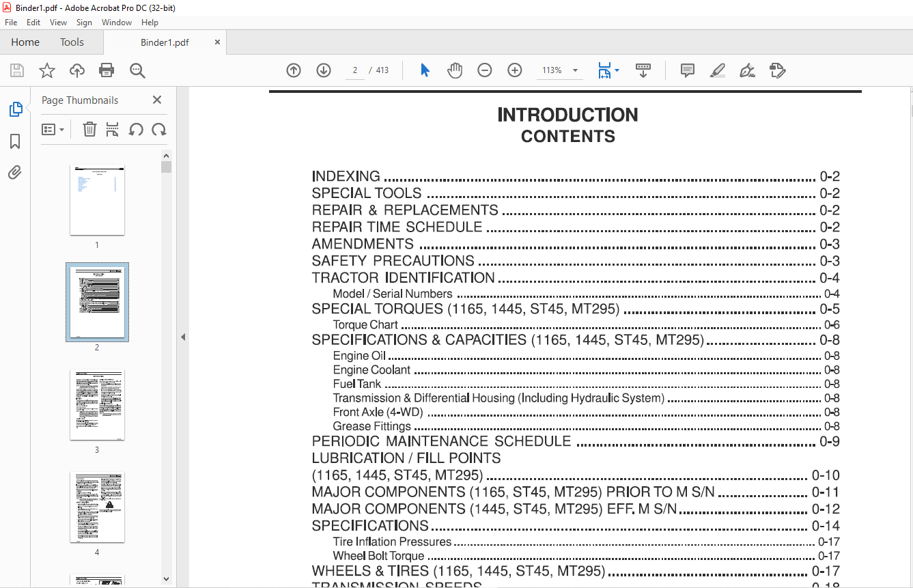
Task: Select the page 2 thumbnail
Action: click(x=97, y=303)
